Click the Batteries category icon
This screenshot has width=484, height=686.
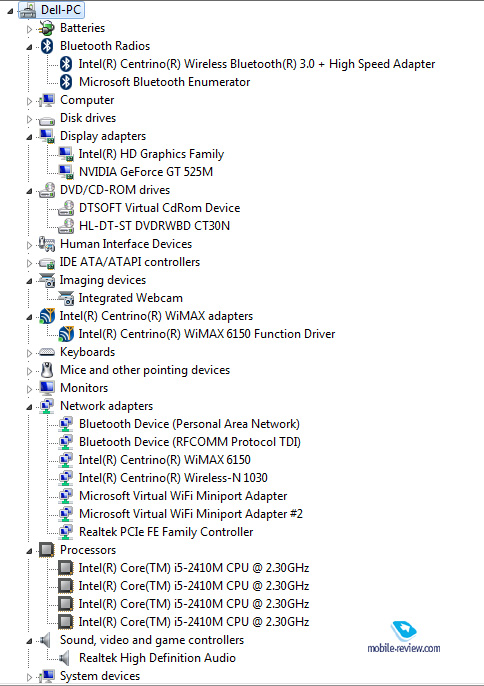(46, 28)
